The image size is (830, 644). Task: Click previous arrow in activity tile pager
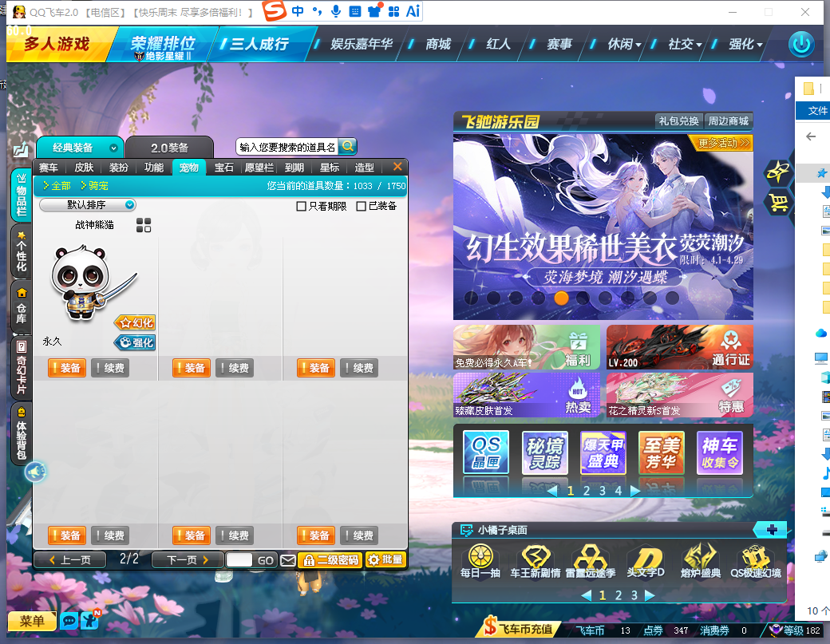click(x=552, y=491)
